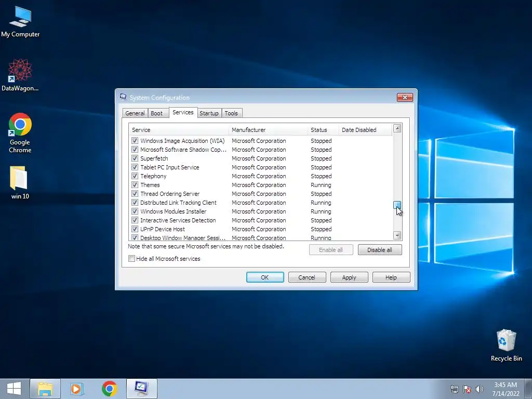Click the System Configuration title bar icon
Viewport: 532px width, 399px height.
coord(123,97)
